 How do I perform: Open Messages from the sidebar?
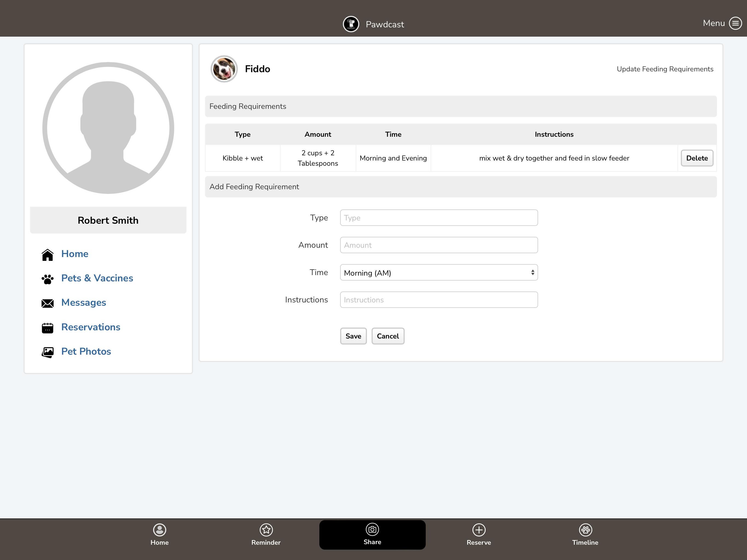point(83,302)
